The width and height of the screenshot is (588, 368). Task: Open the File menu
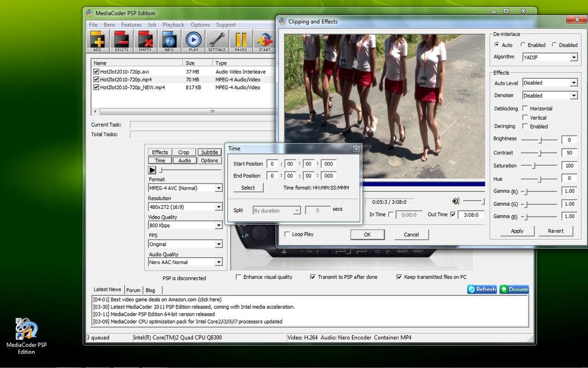93,25
